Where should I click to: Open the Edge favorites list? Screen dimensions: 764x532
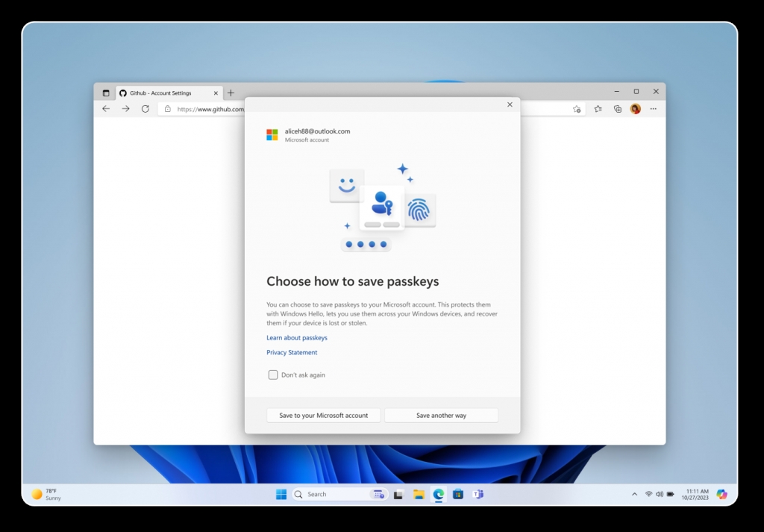coord(598,109)
